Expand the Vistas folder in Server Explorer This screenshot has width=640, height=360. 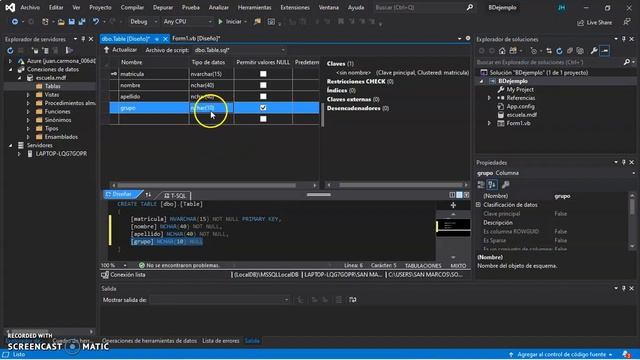coord(28,95)
